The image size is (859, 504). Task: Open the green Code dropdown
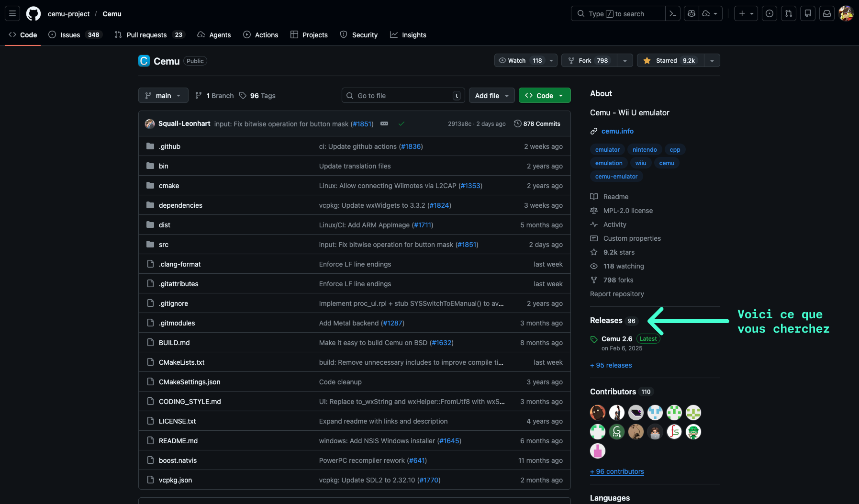coord(544,95)
